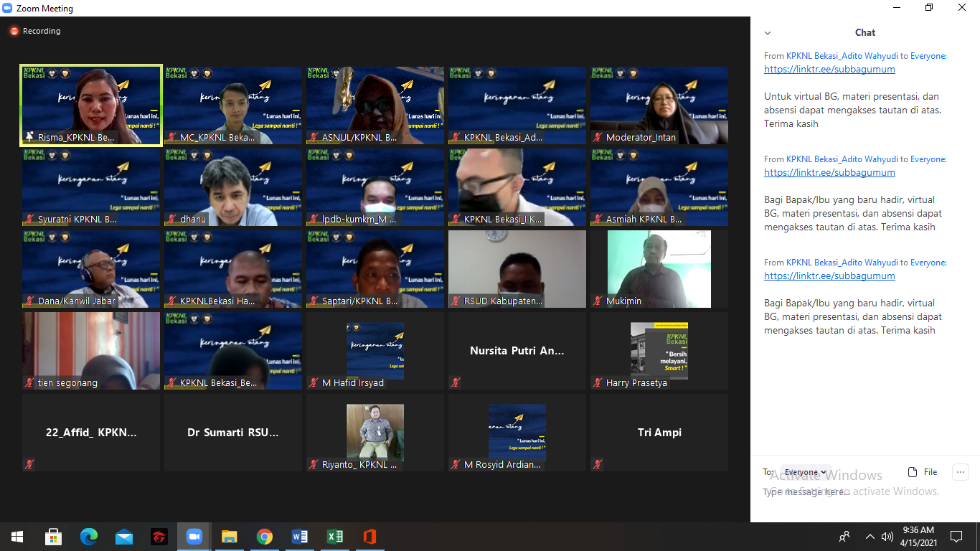Launch Microsoft Word from the taskbar
980x551 pixels.
(300, 537)
